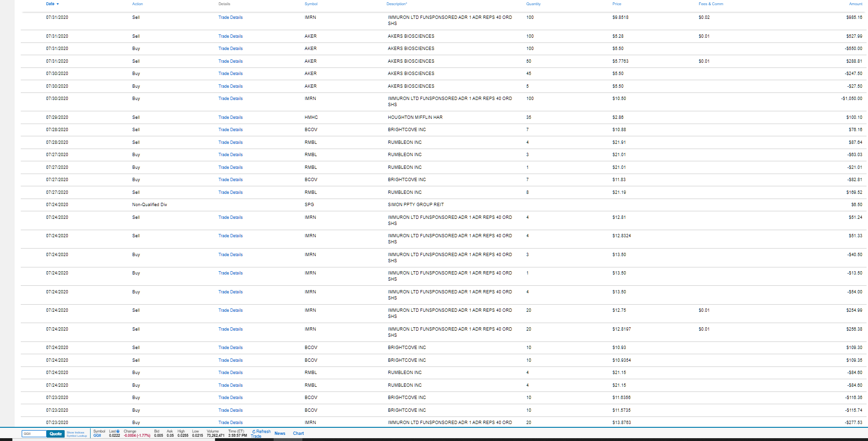The image size is (868, 441).
Task: View Trade Details for the $109.30 BCOV sale
Action: [230, 348]
